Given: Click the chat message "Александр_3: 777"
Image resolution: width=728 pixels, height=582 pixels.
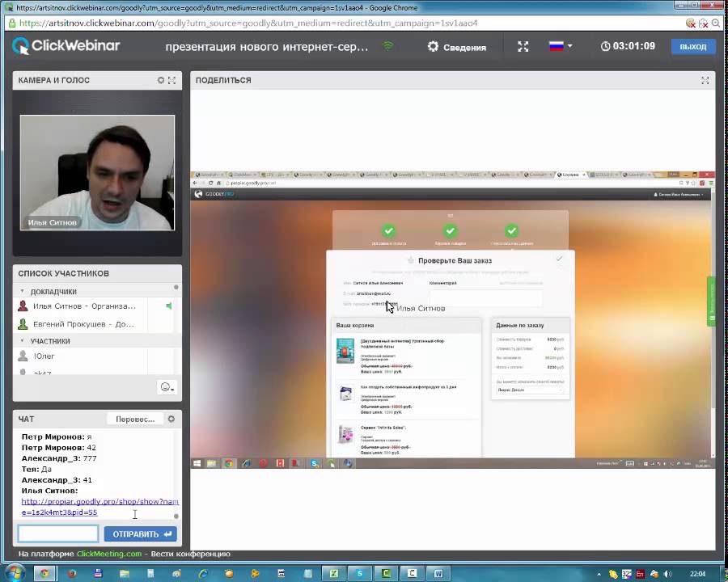Looking at the screenshot, I should tap(59, 458).
